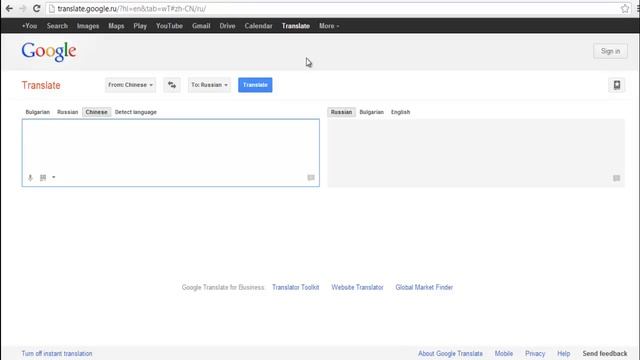The image size is (640, 360).
Task: Click Send feedback in the footer
Action: click(x=605, y=353)
